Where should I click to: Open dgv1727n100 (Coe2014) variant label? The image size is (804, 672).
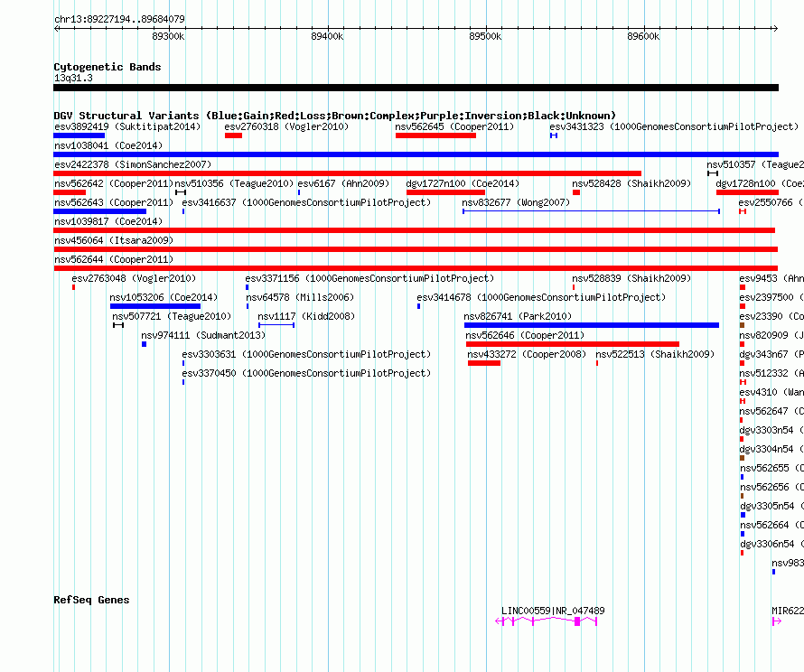coord(463,183)
